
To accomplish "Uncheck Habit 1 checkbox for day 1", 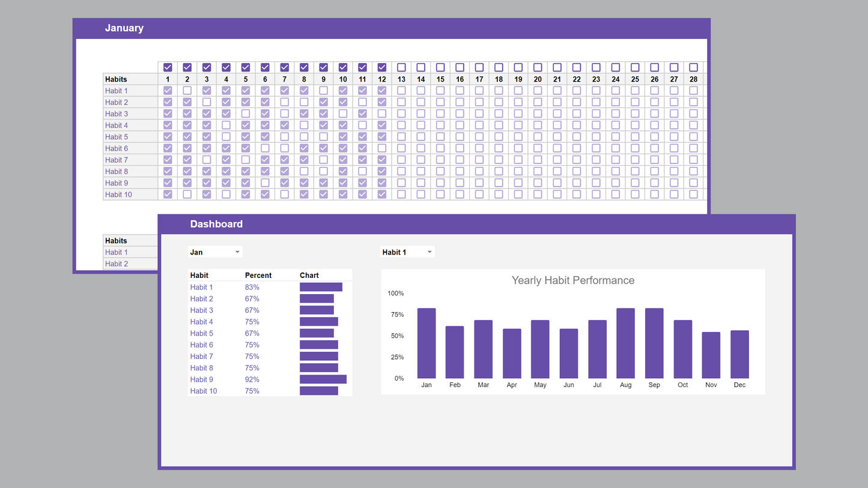I will coord(168,91).
